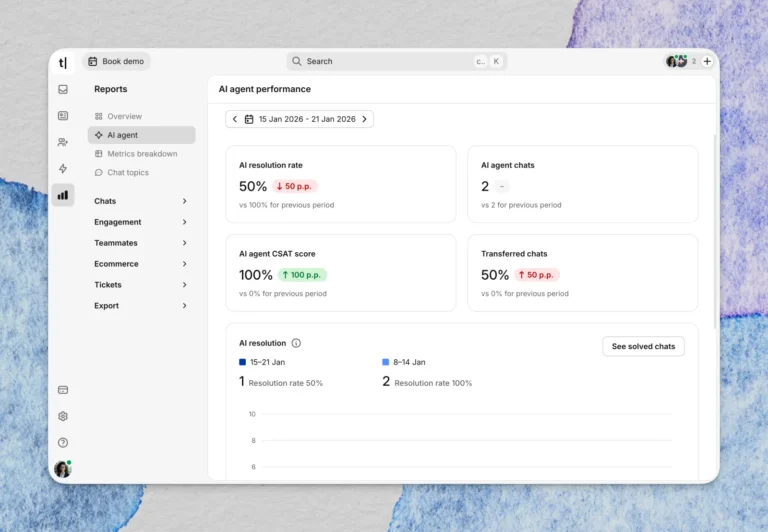
Task: Click the AI agent chats card title
Action: (x=507, y=165)
